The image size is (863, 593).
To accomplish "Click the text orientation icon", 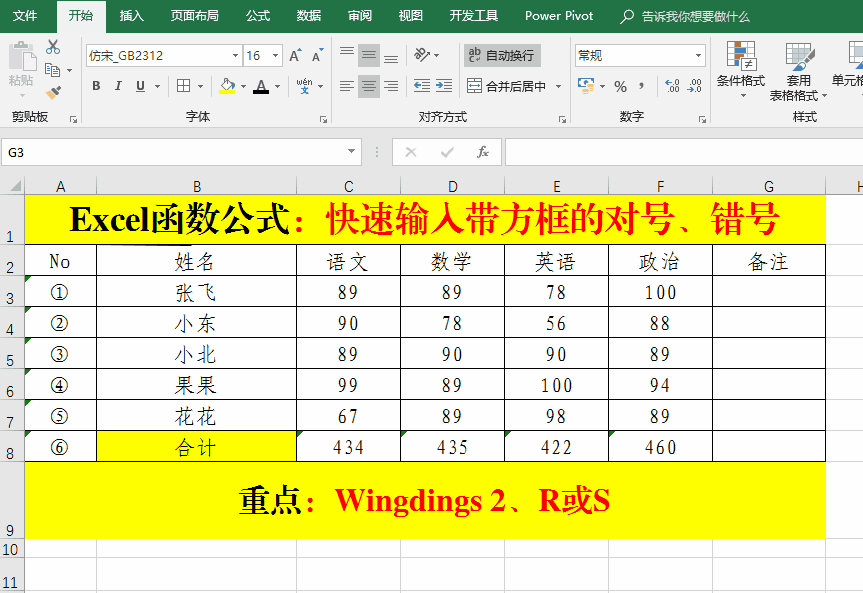I will tap(422, 55).
